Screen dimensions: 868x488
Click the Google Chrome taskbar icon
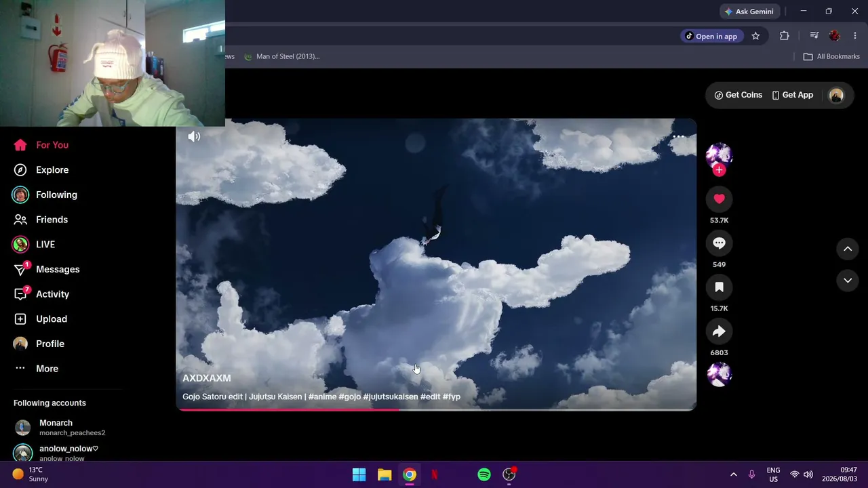coord(410,474)
